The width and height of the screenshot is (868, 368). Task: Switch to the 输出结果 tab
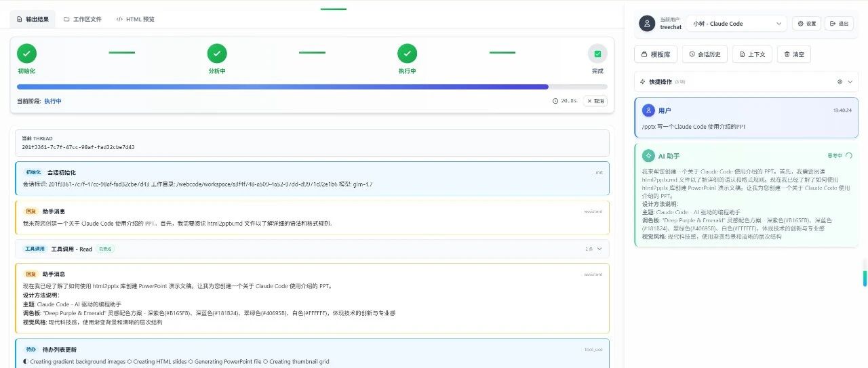[33, 19]
